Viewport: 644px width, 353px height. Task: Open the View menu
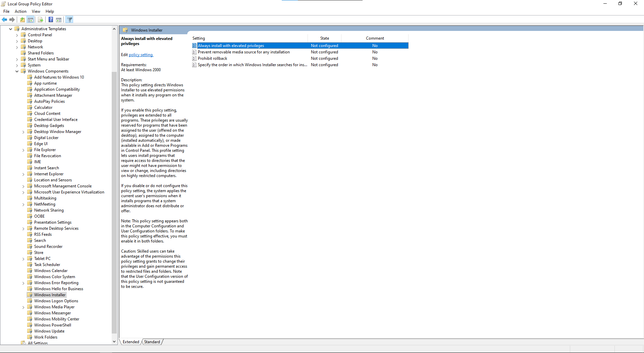[x=36, y=11]
